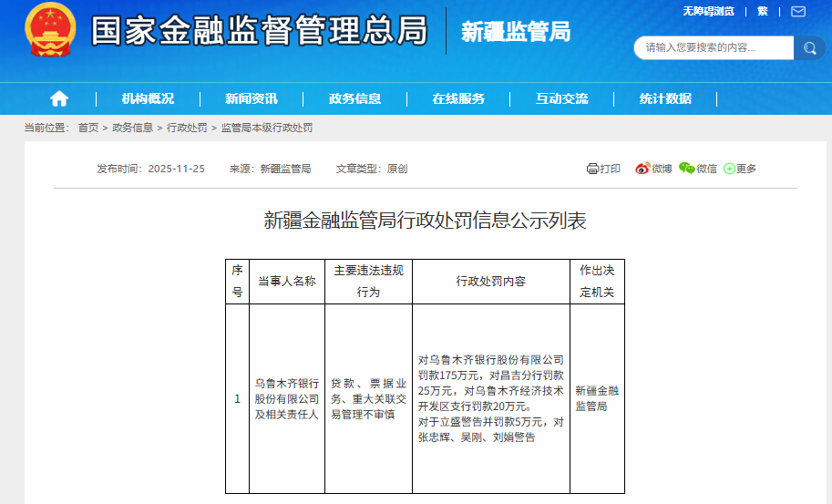Click the 新疆监管局 header title

click(515, 32)
